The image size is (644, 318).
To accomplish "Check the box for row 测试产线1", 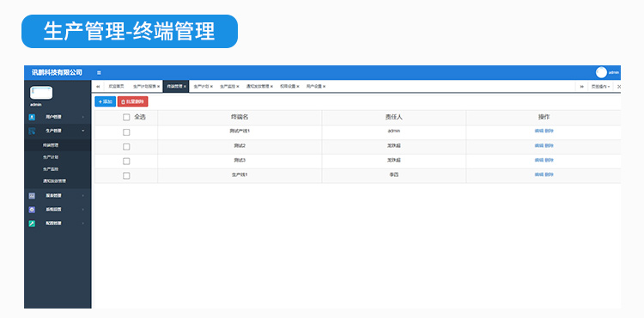I will [x=126, y=132].
